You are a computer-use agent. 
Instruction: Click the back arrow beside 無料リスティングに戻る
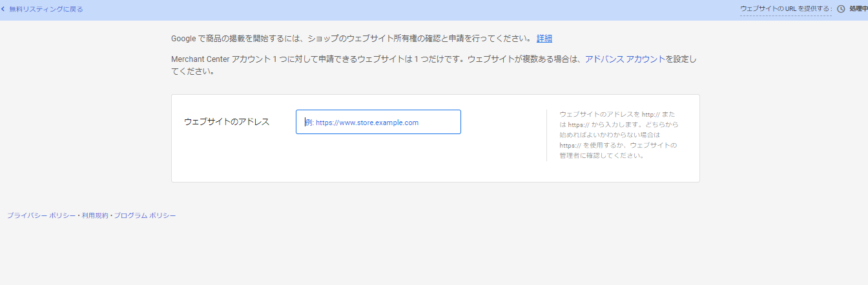click(x=3, y=9)
